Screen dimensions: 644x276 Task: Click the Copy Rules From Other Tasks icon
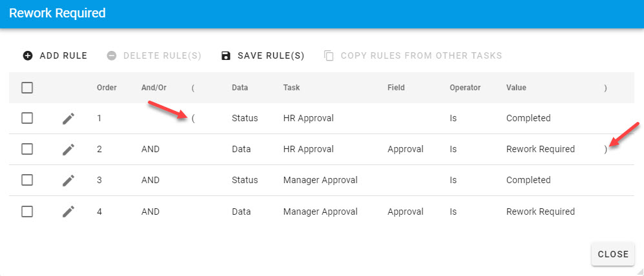[329, 55]
